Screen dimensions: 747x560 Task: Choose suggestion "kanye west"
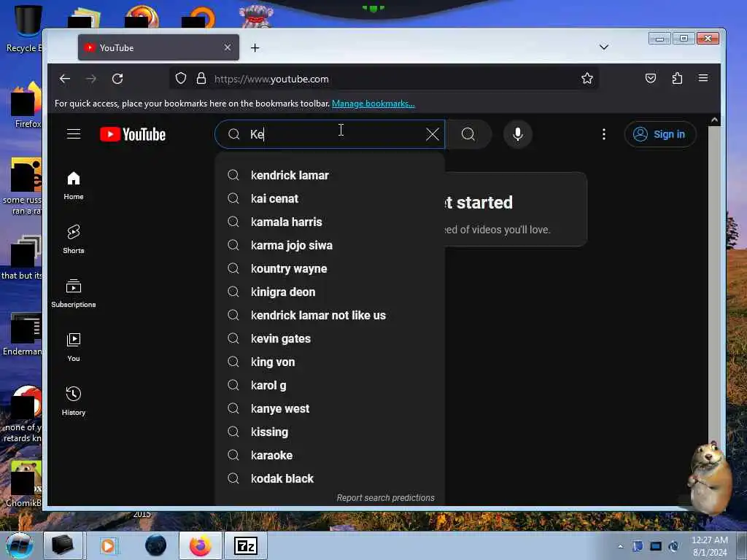(330, 408)
